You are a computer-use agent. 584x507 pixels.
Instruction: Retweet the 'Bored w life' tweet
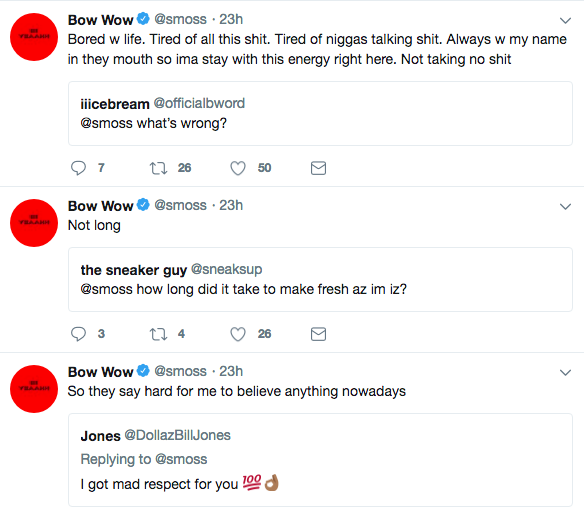click(158, 168)
